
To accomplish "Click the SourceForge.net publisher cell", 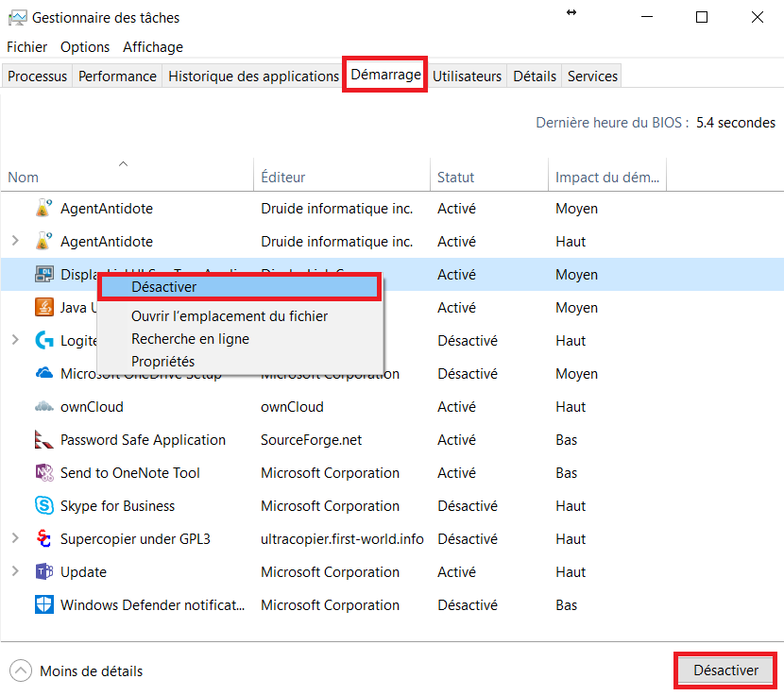I will (x=311, y=440).
